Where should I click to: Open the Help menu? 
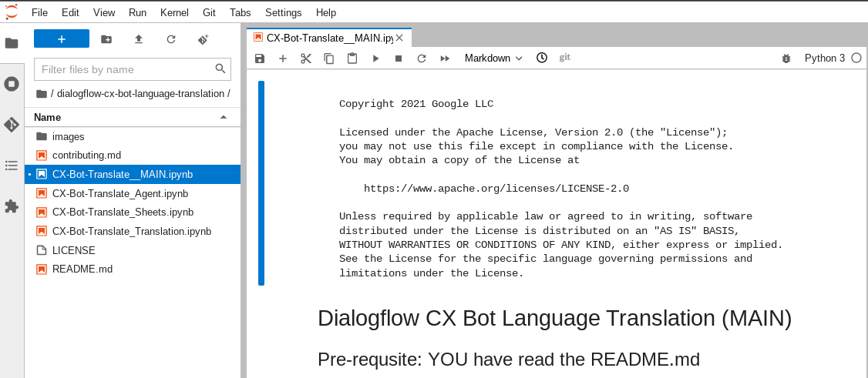point(326,12)
